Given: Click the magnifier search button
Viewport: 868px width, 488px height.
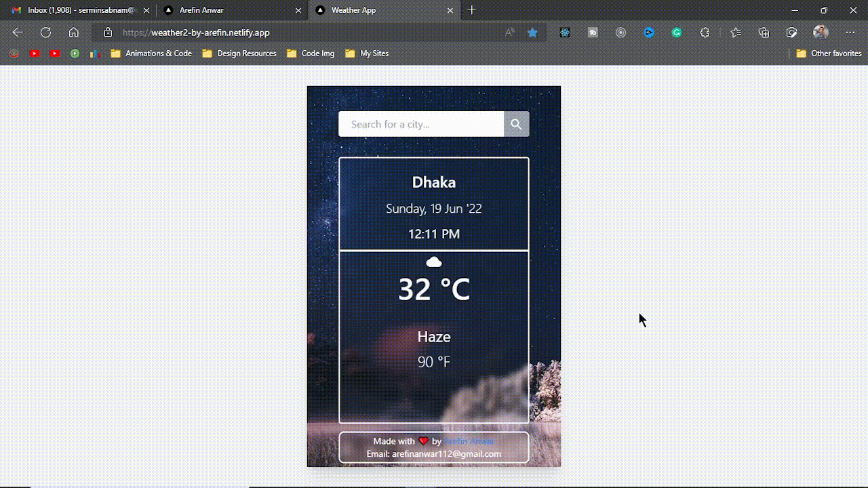Looking at the screenshot, I should click(x=516, y=124).
